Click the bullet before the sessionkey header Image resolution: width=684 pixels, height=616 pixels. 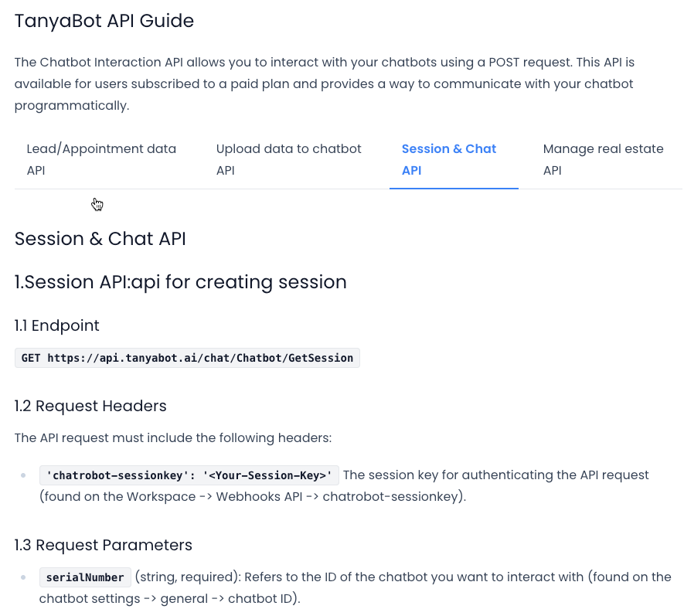[24, 475]
